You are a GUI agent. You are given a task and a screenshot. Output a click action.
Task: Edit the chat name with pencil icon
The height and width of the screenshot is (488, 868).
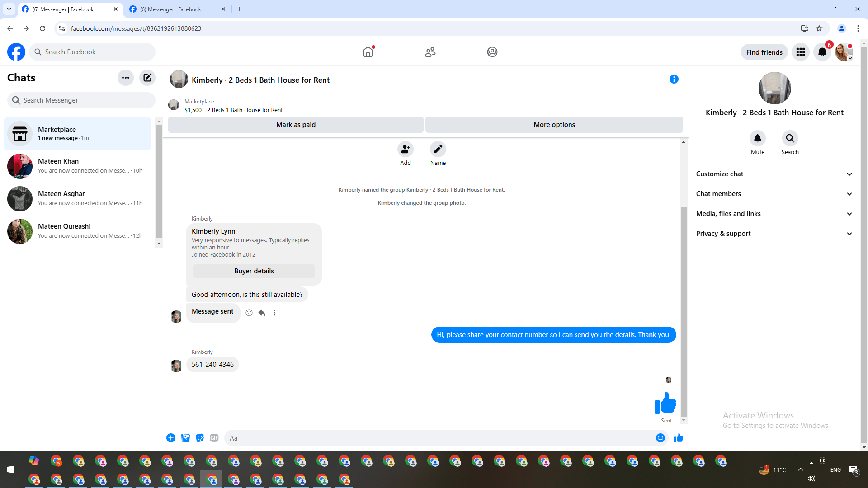[x=438, y=149]
